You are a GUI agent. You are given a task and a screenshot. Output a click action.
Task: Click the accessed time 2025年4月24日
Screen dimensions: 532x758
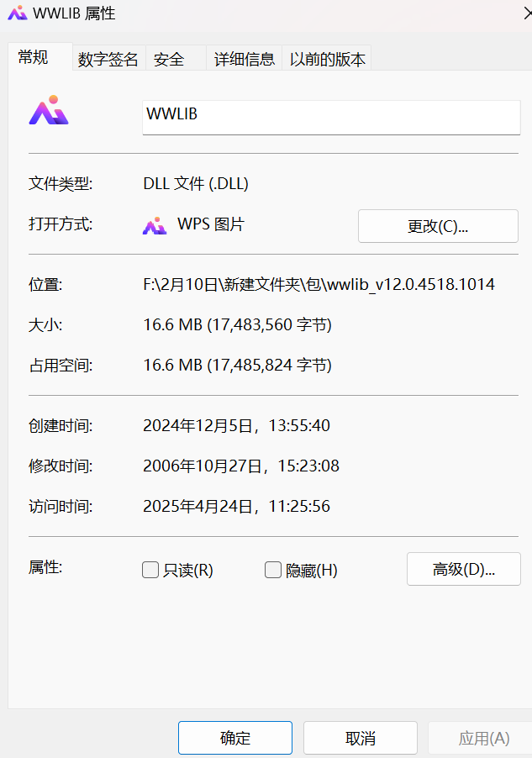[236, 507]
